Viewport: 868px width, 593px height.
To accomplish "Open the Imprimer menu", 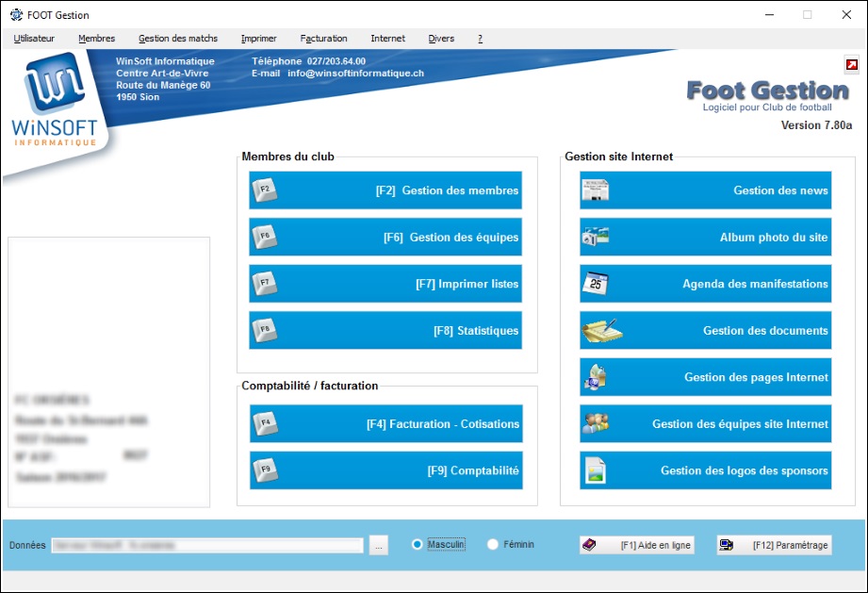I will tap(258, 39).
